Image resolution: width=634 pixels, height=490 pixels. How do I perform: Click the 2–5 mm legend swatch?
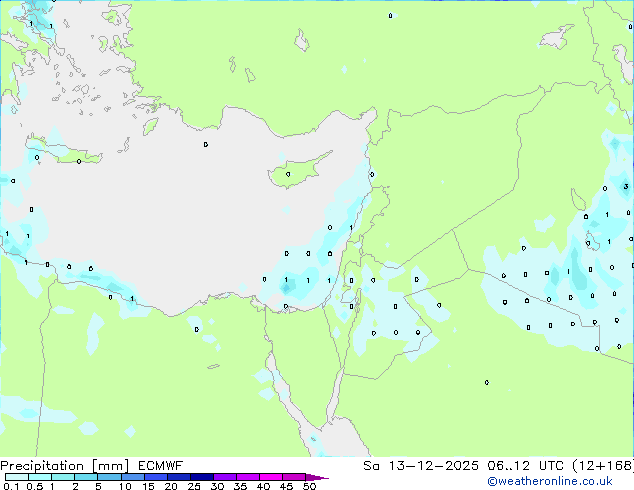click(86, 477)
